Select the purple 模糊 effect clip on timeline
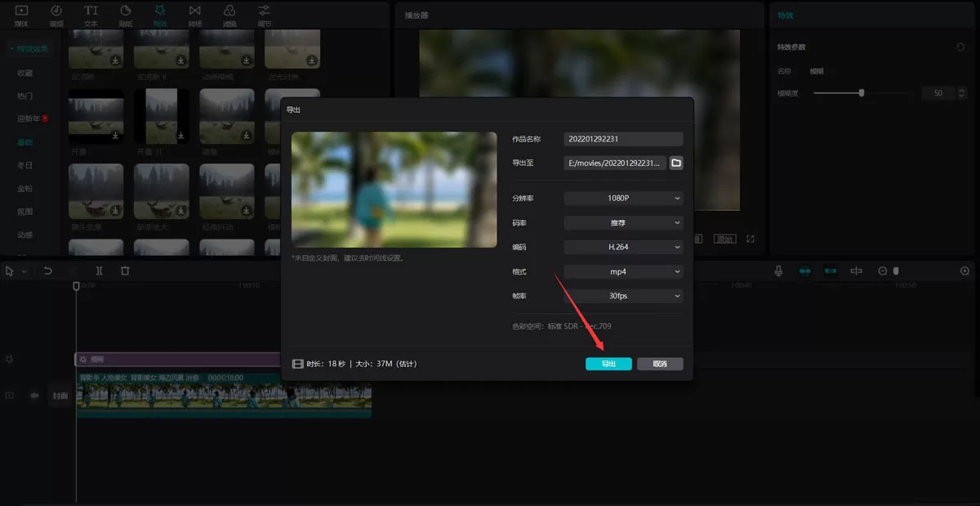This screenshot has height=506, width=980. pyautogui.click(x=178, y=359)
